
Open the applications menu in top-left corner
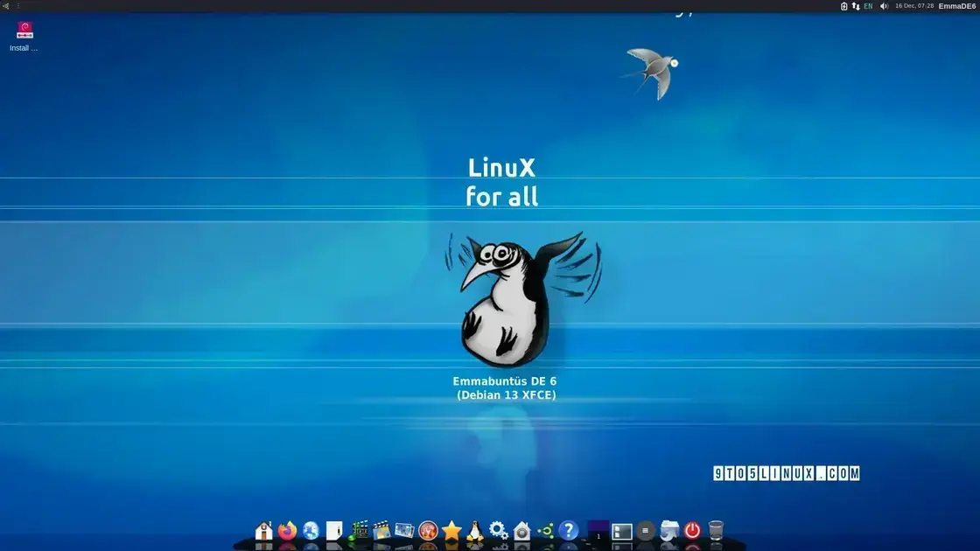[5, 5]
